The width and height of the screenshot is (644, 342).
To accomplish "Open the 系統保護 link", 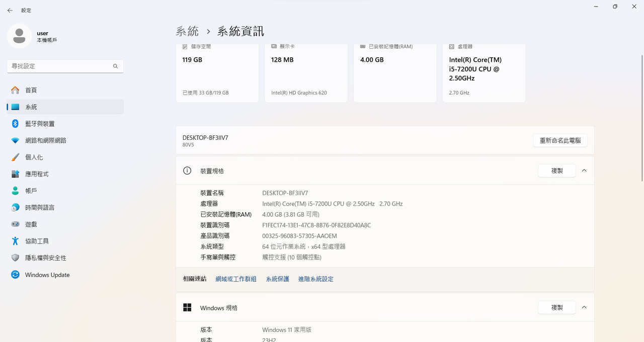I will (x=278, y=279).
